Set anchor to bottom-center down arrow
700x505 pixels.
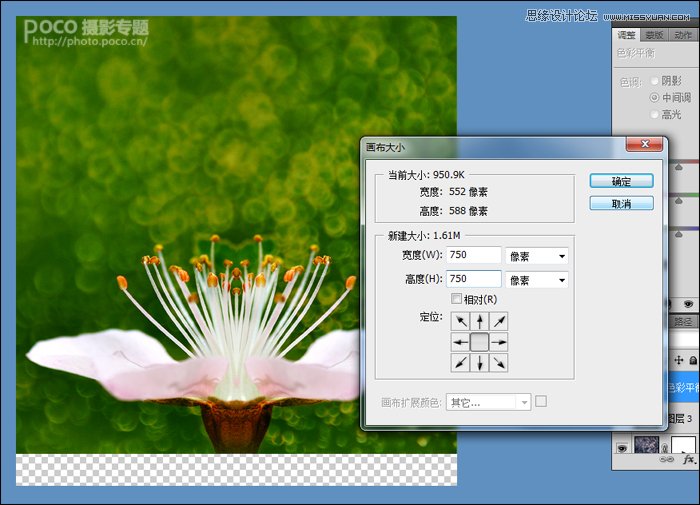click(x=479, y=363)
